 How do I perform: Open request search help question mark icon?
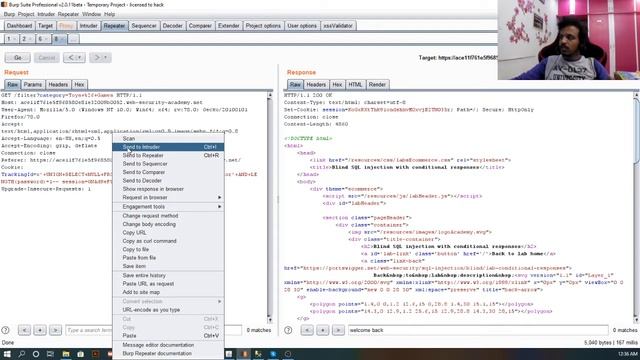(x=5, y=330)
